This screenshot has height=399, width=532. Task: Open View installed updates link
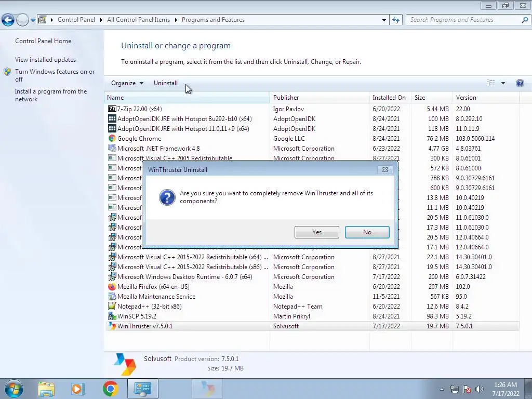pyautogui.click(x=46, y=60)
